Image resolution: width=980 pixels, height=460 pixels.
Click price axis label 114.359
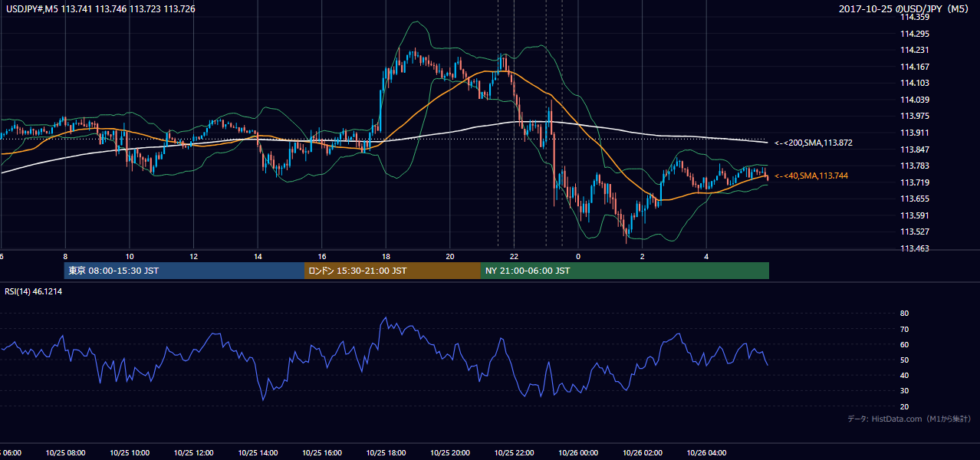click(x=916, y=17)
